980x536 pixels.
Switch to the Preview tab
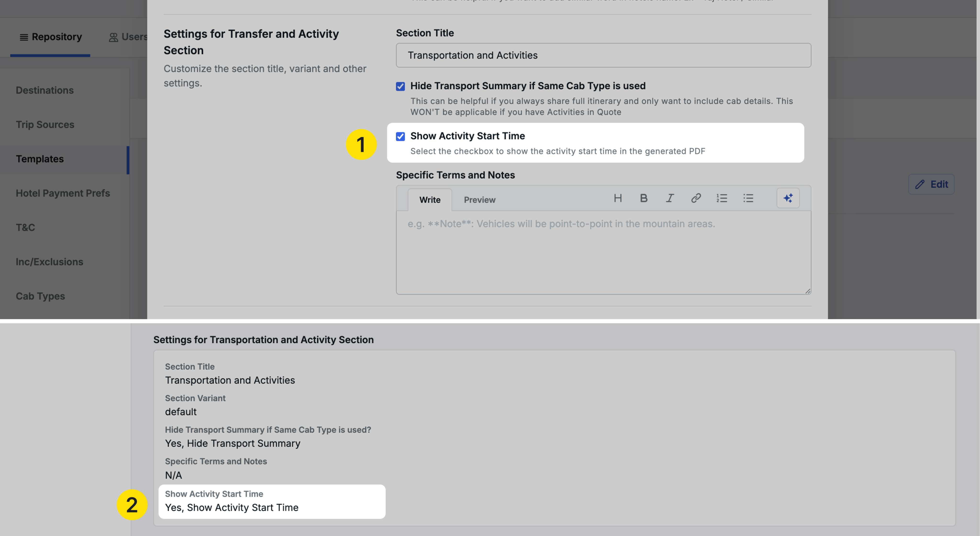pyautogui.click(x=479, y=200)
